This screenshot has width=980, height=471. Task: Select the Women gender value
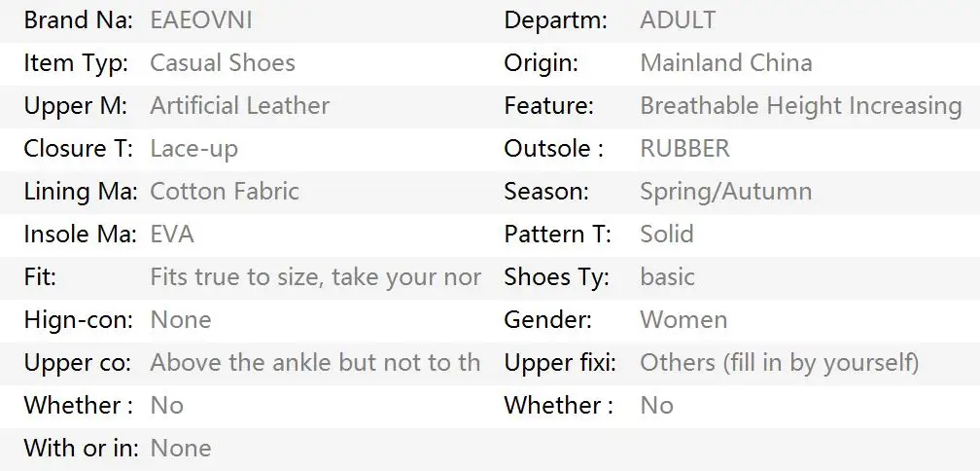click(x=683, y=320)
